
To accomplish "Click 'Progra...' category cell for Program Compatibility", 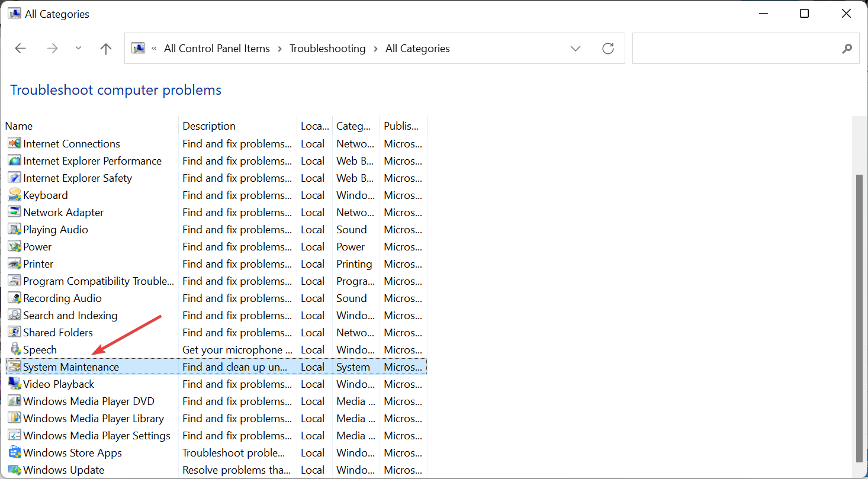I will pos(356,281).
